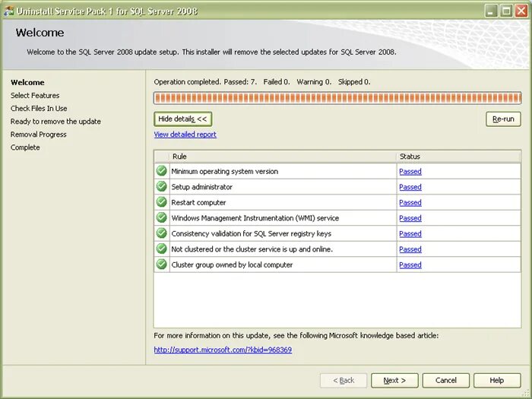Screen dimensions: 532x399
Task: Click the green check icon for Restart computer
Action: pyautogui.click(x=161, y=202)
